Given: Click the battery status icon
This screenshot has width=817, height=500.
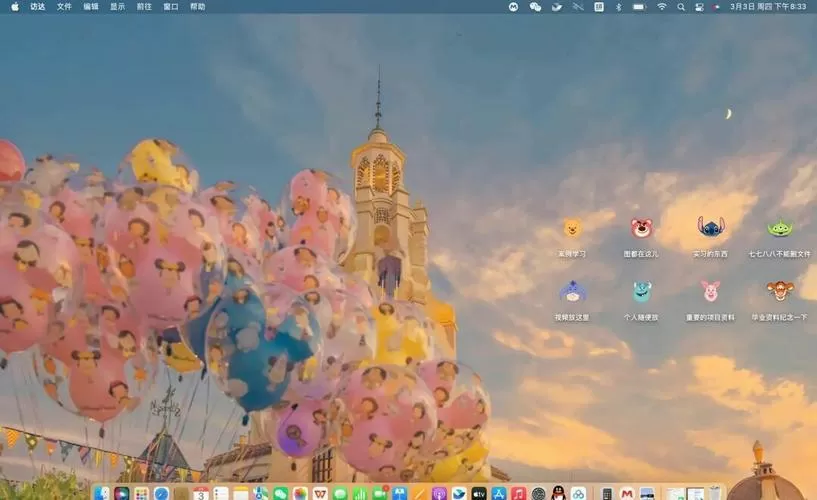Looking at the screenshot, I should pyautogui.click(x=639, y=7).
